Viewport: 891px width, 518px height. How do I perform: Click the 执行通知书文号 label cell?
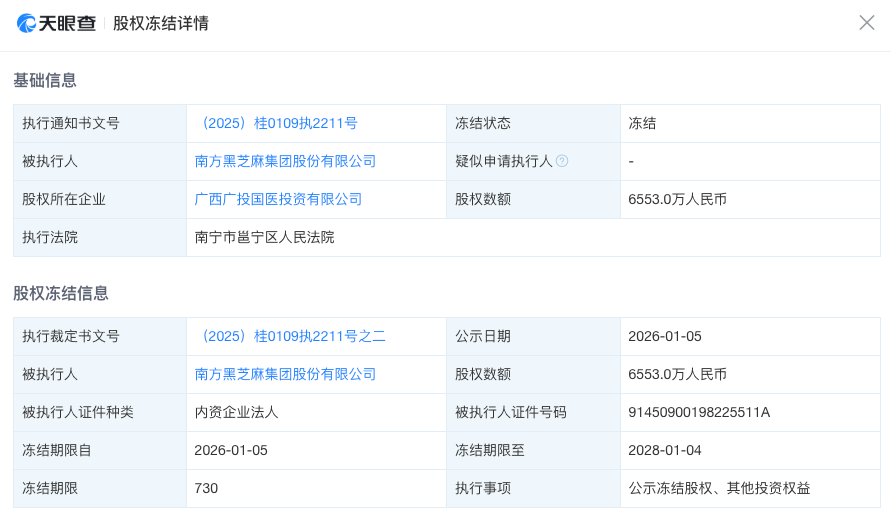point(100,123)
